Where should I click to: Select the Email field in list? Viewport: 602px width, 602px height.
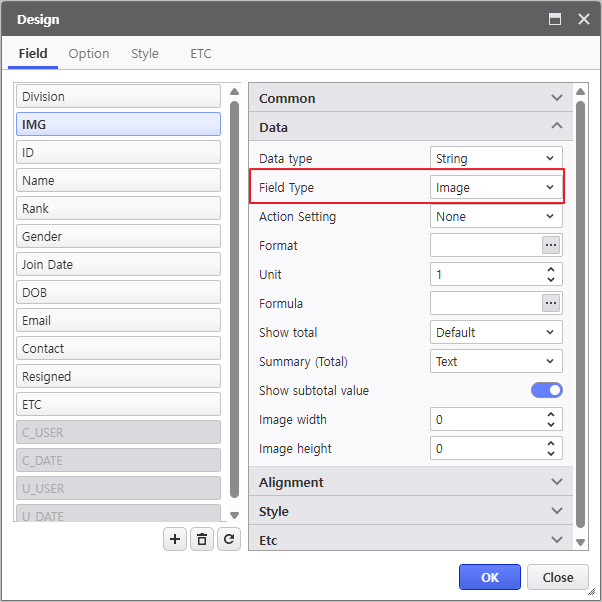[118, 320]
